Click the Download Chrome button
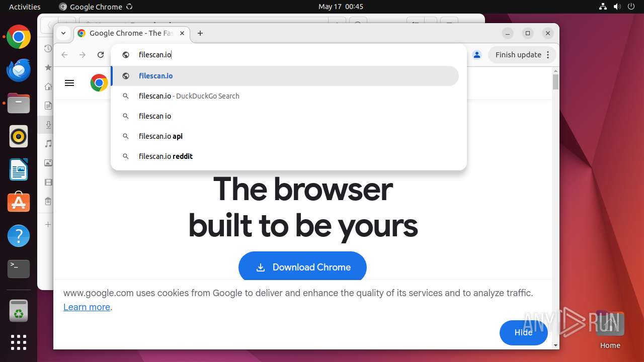Image resolution: width=644 pixels, height=362 pixels. tap(302, 267)
